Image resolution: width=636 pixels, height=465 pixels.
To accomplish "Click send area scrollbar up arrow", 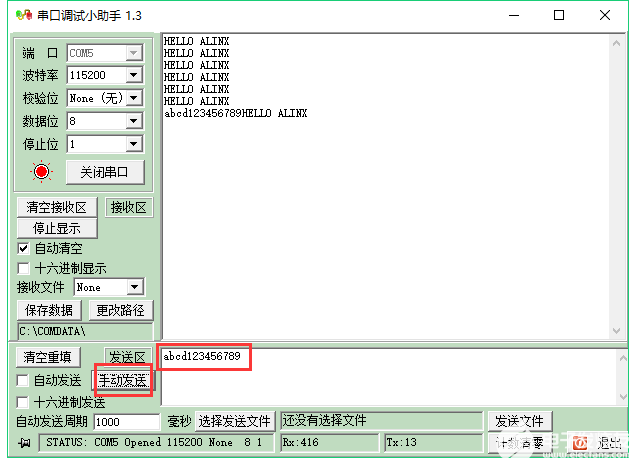I will click(623, 357).
